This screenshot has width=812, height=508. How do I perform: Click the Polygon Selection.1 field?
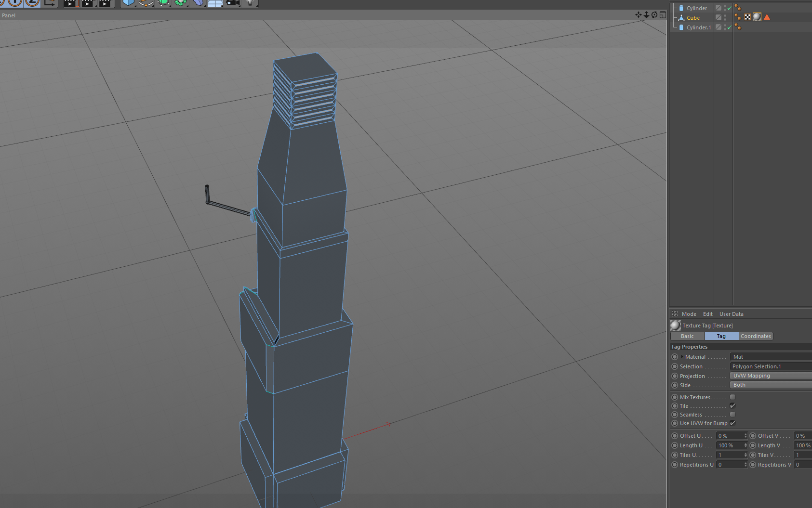[x=771, y=366]
